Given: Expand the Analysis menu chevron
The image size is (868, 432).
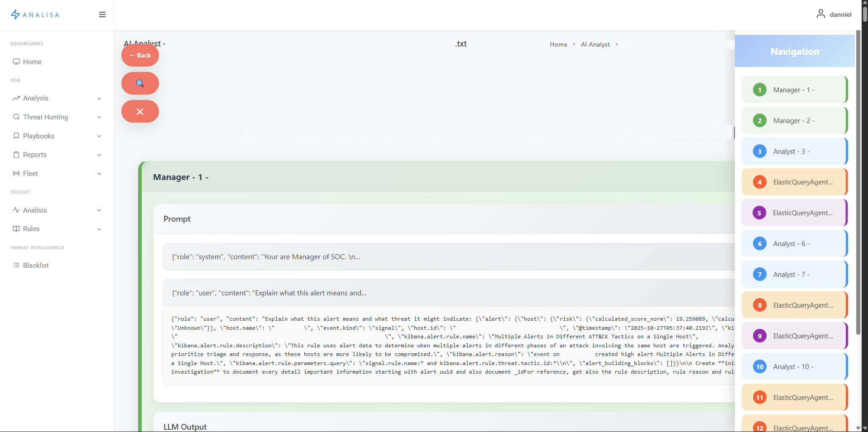Looking at the screenshot, I should click(99, 99).
